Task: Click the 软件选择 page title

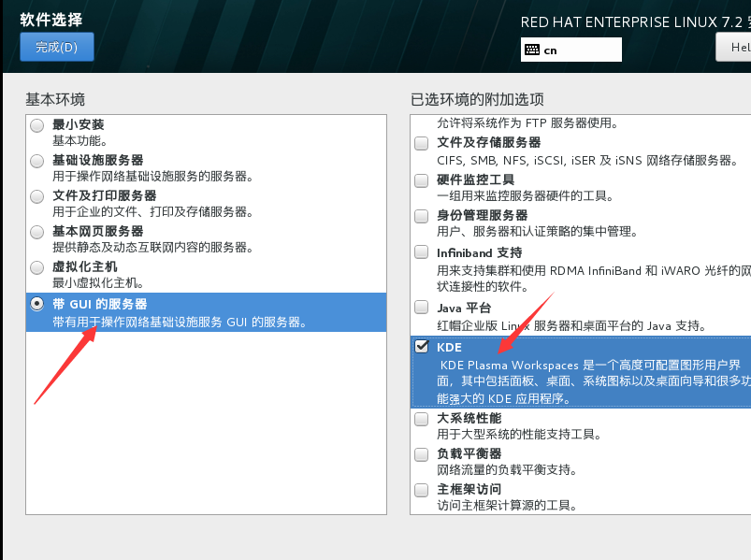Action: [x=51, y=20]
